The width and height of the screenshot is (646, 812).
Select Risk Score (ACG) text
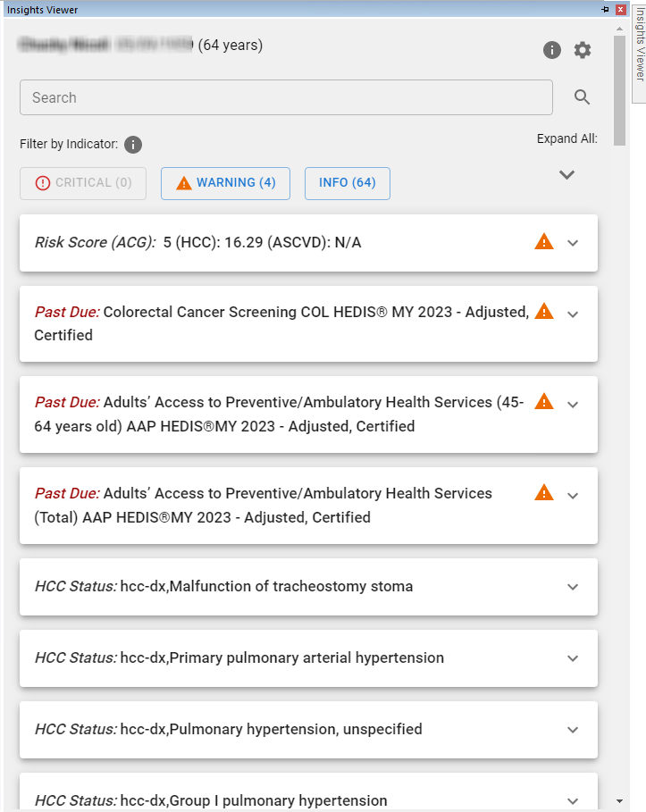tap(95, 242)
